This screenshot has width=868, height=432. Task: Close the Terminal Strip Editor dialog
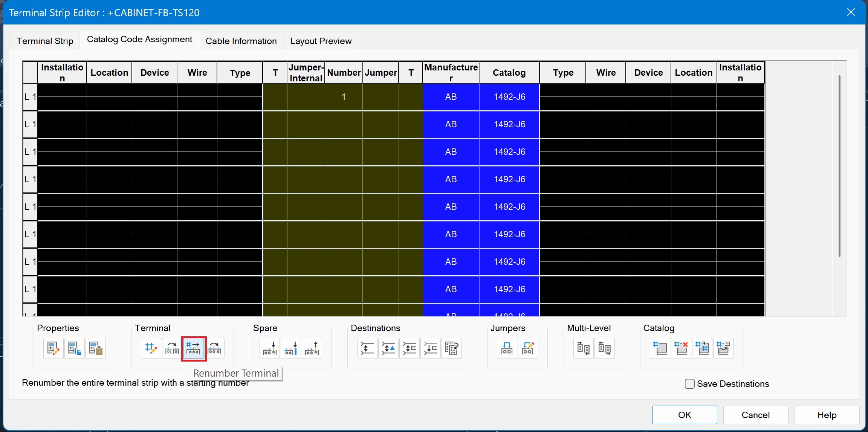(x=851, y=12)
